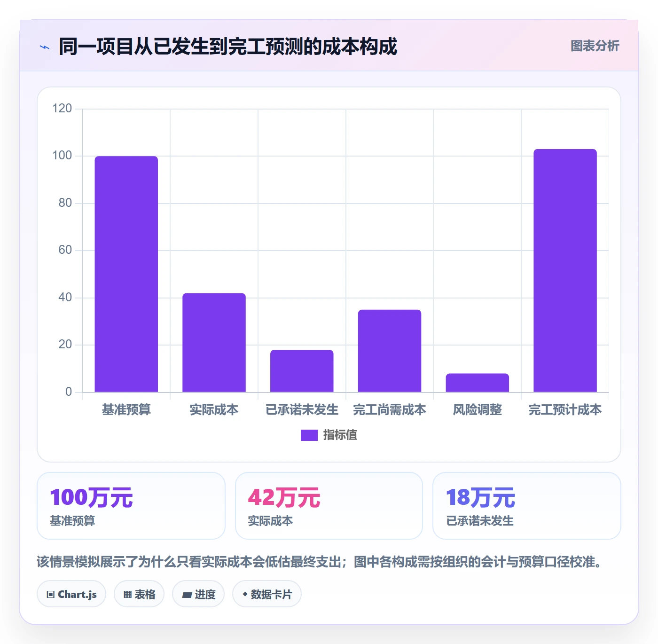The image size is (658, 644).
Task: Click the 已承诺未发生 x-axis label
Action: tap(302, 410)
